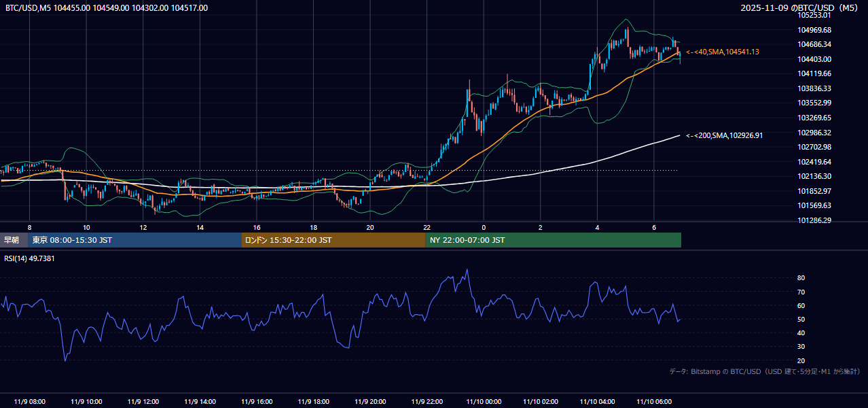The image size is (868, 408).
Task: Click hour tick 16 under the price chart
Action: (257, 227)
